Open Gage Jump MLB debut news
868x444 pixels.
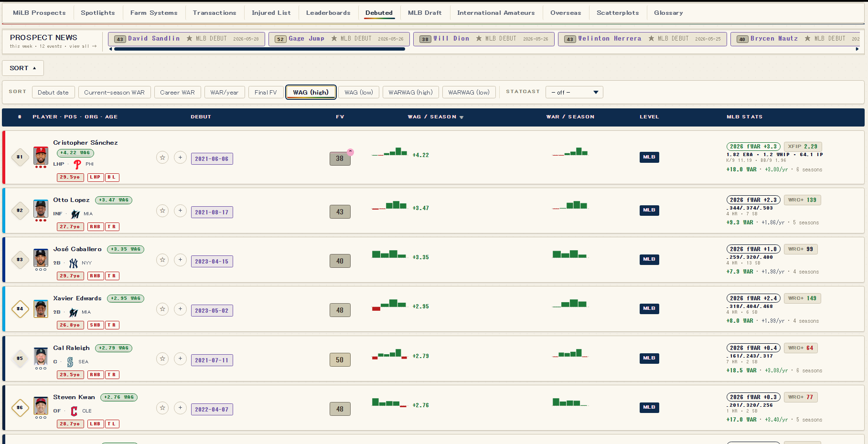click(339, 39)
